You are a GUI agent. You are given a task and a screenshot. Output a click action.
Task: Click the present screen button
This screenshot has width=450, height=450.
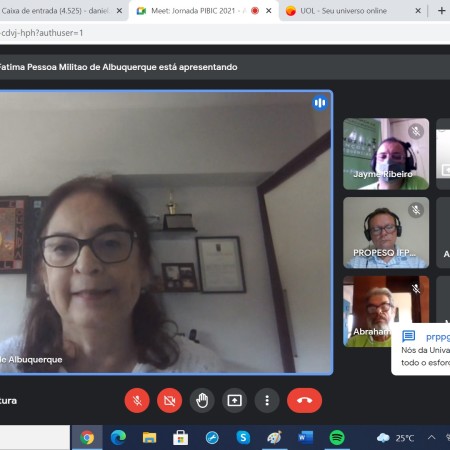234,400
